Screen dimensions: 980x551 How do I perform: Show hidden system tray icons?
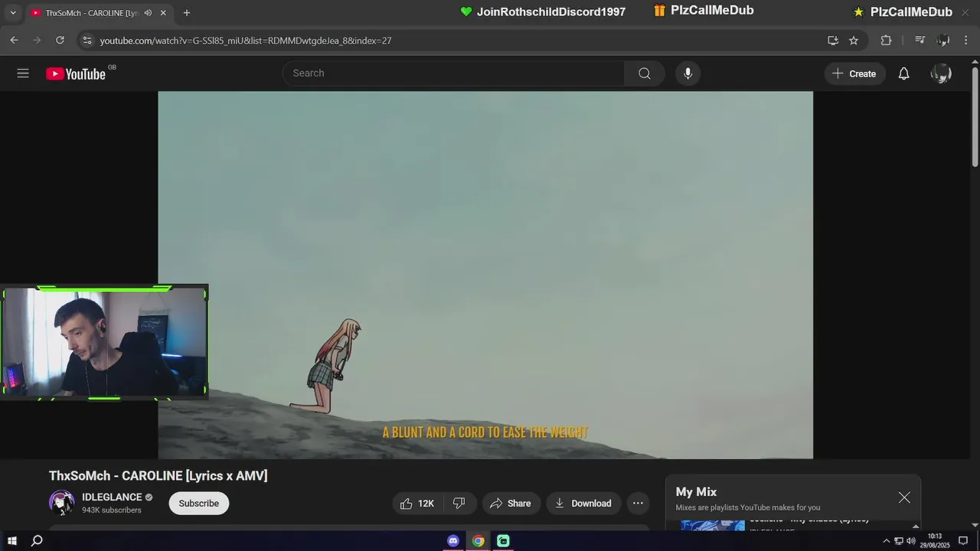coord(887,541)
